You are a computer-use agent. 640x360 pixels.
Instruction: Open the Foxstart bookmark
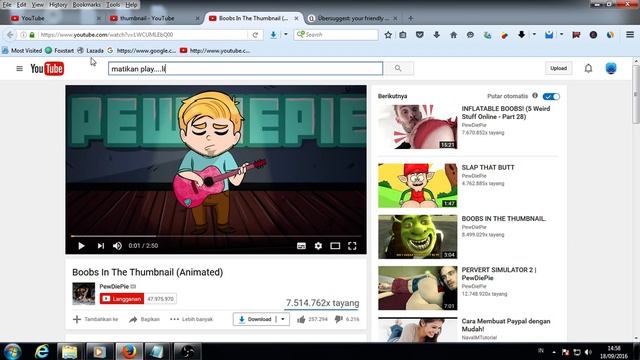coord(60,51)
